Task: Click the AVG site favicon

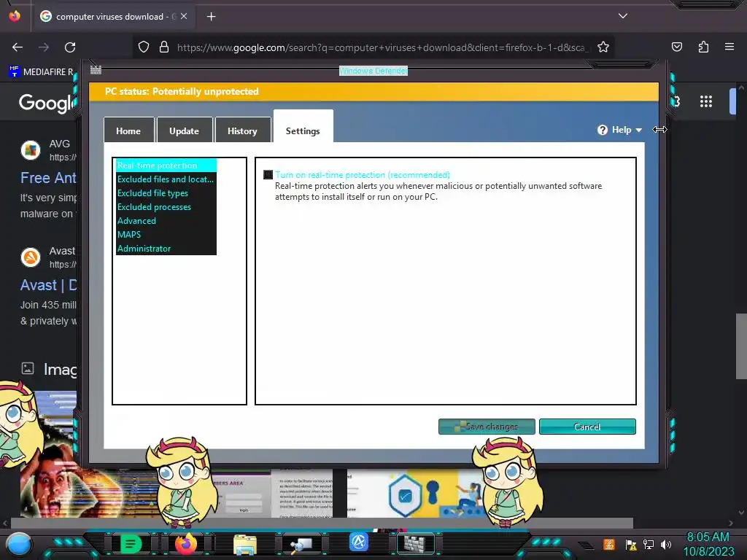Action: tap(31, 150)
